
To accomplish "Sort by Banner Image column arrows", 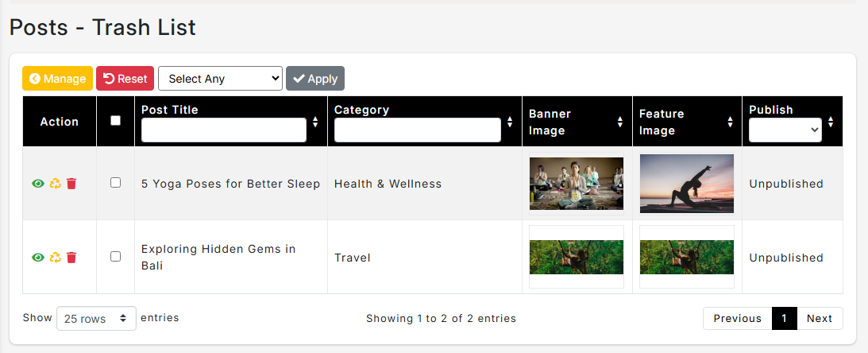I will (620, 122).
